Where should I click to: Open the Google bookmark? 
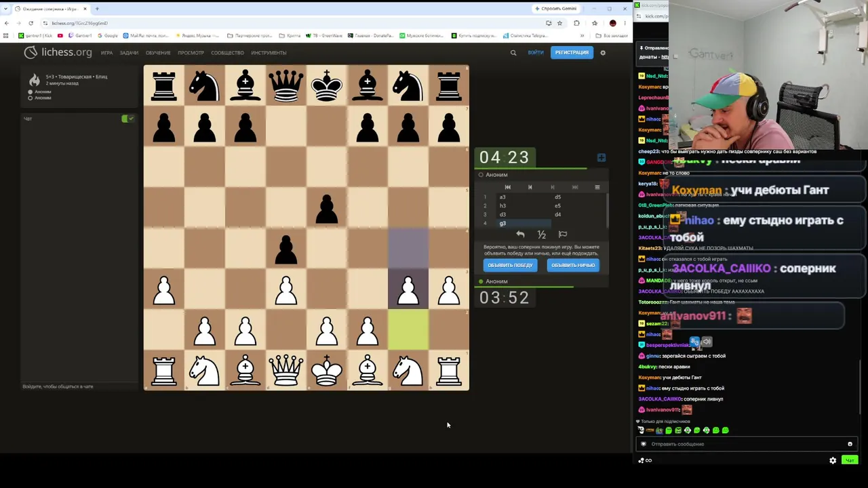point(108,35)
